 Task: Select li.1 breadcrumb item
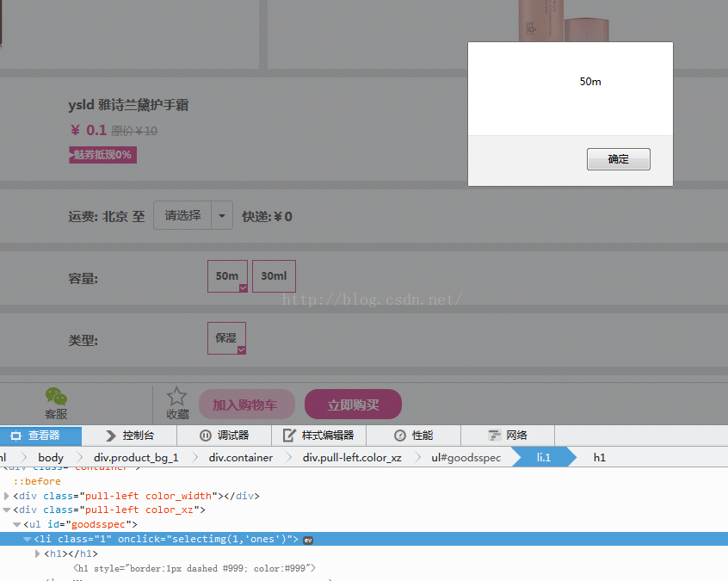pyautogui.click(x=544, y=458)
